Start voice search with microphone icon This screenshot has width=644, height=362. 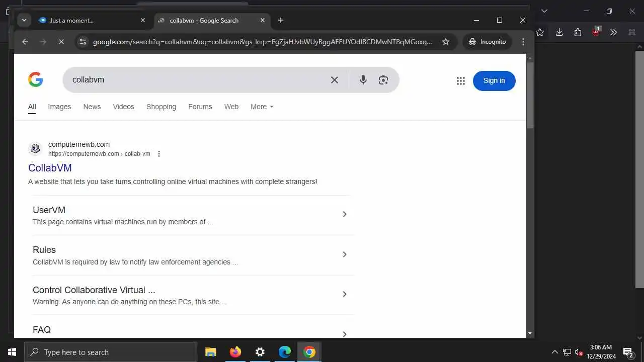[x=363, y=80]
